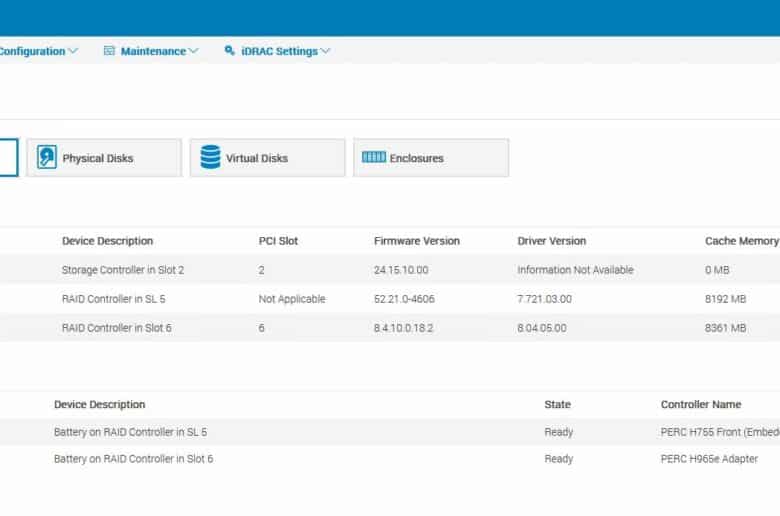Click Ready state for Slot 6 battery
Viewport: 780px width, 516px height.
tap(559, 459)
